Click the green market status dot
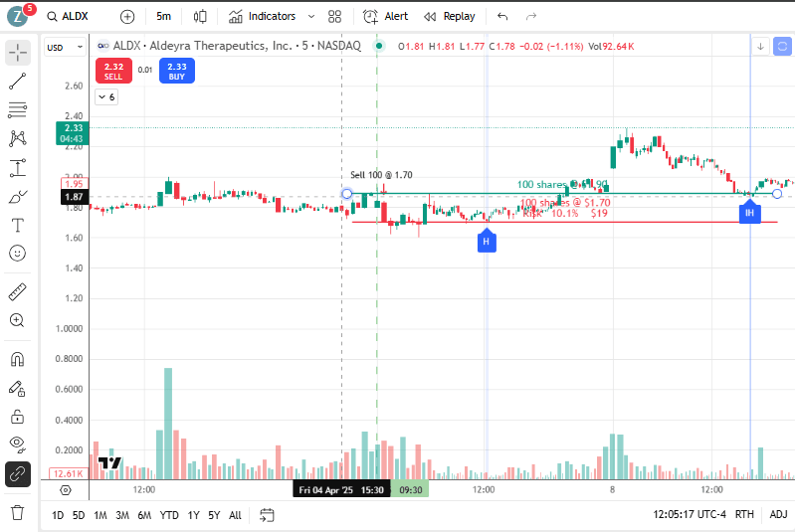 pyautogui.click(x=379, y=46)
